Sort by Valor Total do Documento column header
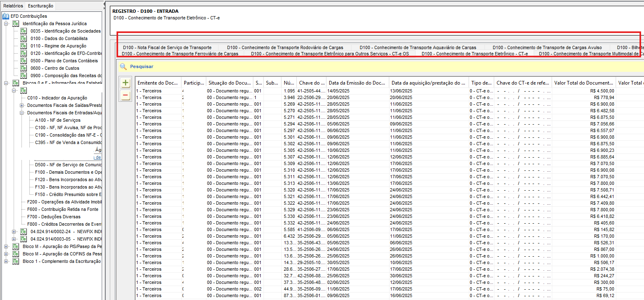Viewport: 644px width, 300px height. tap(584, 83)
